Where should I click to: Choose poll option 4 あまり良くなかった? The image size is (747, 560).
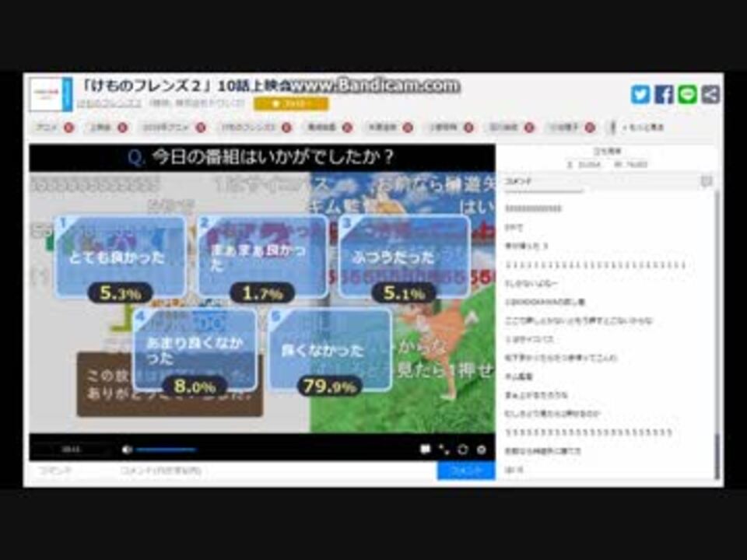195,350
